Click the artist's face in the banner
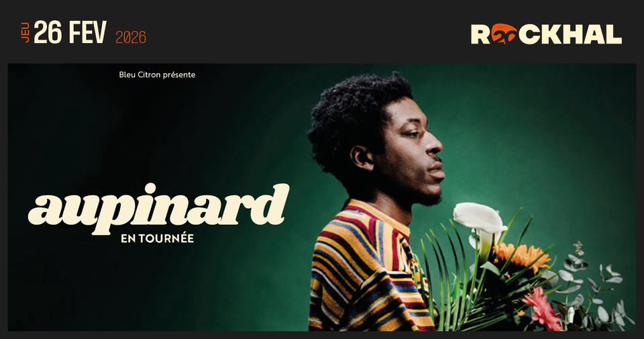Image resolution: width=644 pixels, height=339 pixels. pyautogui.click(x=415, y=152)
